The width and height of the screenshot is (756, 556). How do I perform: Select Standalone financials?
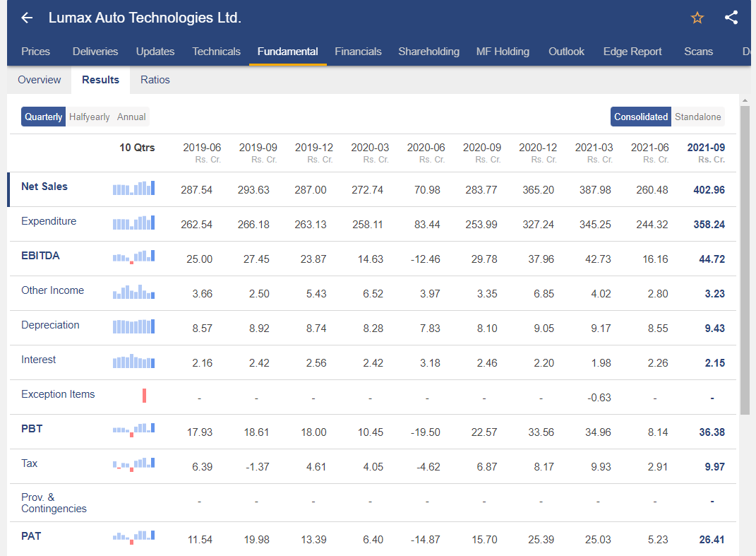697,117
